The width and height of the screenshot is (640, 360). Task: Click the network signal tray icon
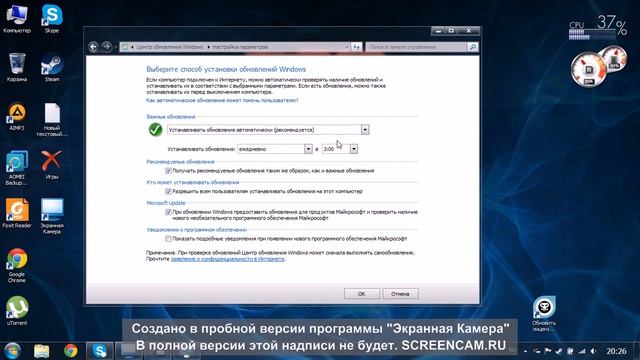tap(582, 351)
